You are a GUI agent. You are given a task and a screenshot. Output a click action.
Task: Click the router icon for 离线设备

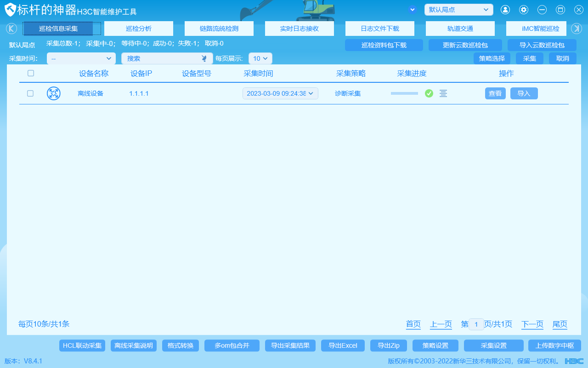coord(54,93)
